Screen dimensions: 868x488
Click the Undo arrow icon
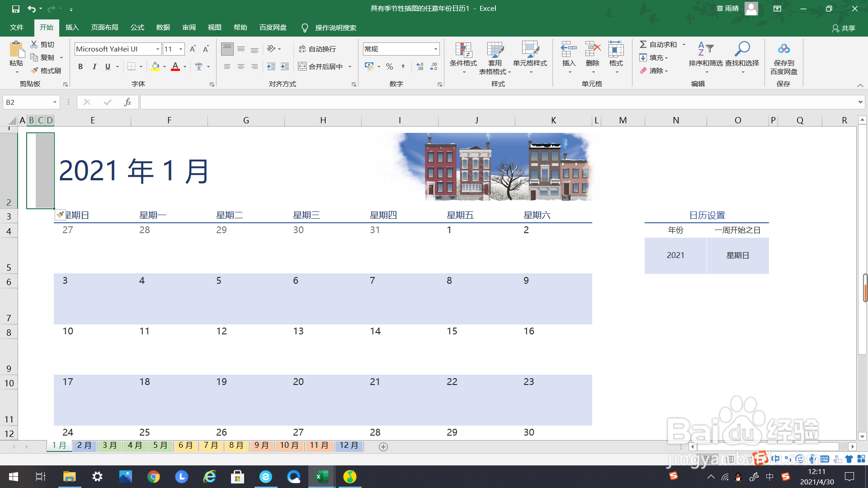pos(31,9)
